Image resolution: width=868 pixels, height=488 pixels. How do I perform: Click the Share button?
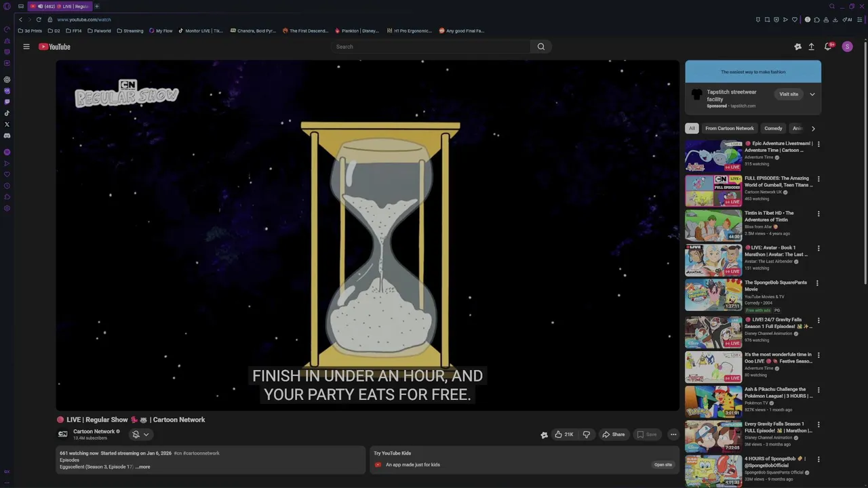click(x=613, y=434)
